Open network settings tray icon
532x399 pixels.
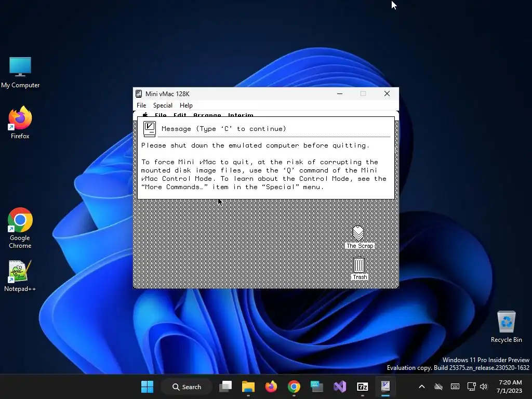point(471,387)
